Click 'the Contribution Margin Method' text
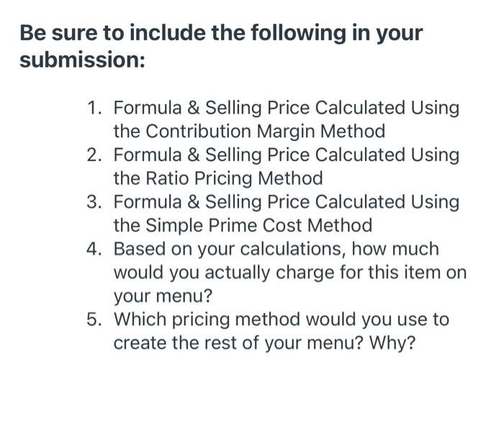The height and width of the screenshot is (424, 504). 249,132
